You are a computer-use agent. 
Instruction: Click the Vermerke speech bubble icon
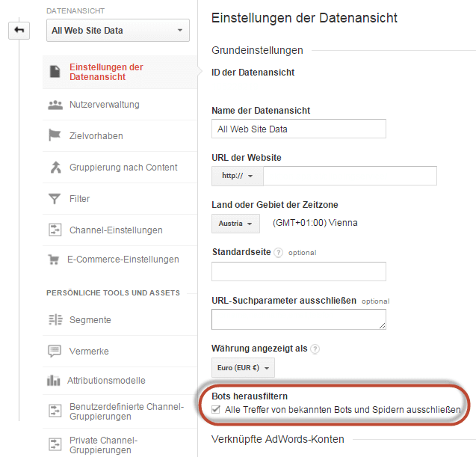(x=55, y=351)
